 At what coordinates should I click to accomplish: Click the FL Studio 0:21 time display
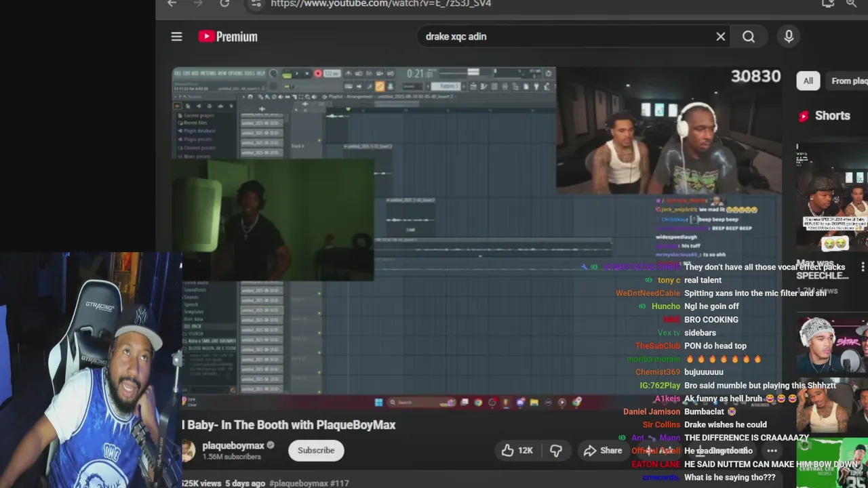[x=420, y=74]
